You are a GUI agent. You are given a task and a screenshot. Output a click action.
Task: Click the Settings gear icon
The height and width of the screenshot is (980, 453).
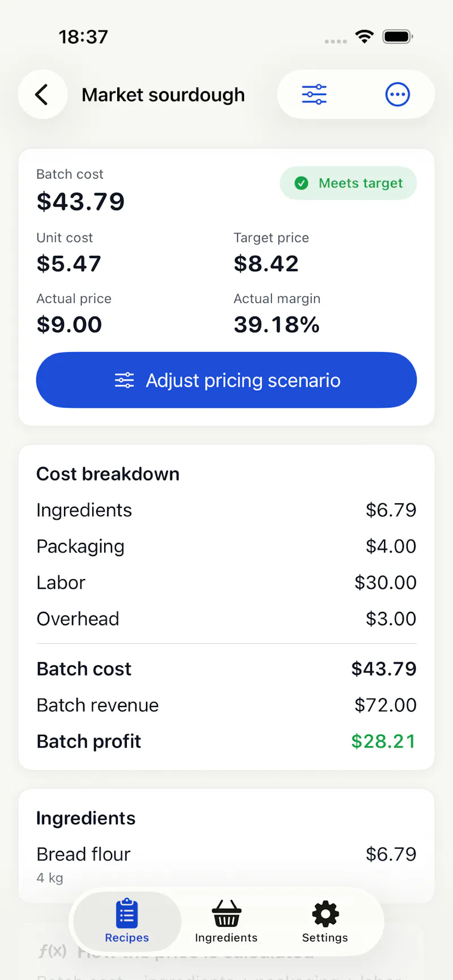coord(326,913)
